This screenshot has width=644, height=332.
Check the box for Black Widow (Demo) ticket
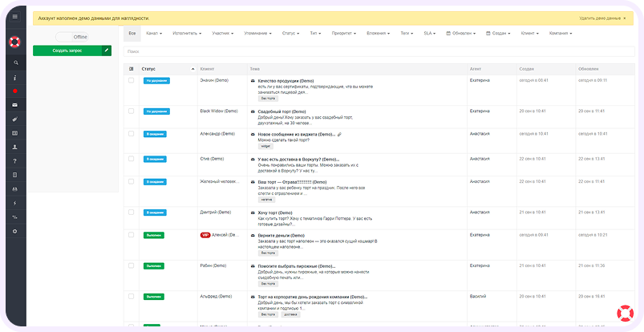click(132, 111)
